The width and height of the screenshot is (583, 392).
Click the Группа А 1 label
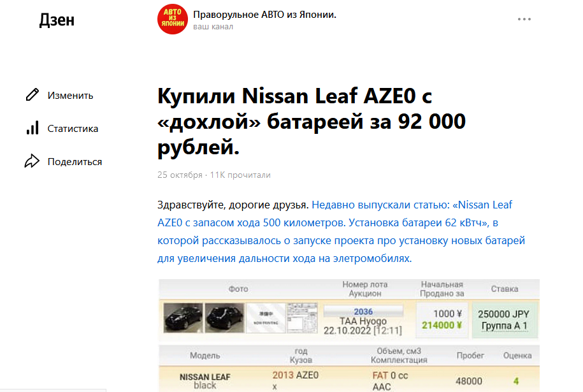504,326
